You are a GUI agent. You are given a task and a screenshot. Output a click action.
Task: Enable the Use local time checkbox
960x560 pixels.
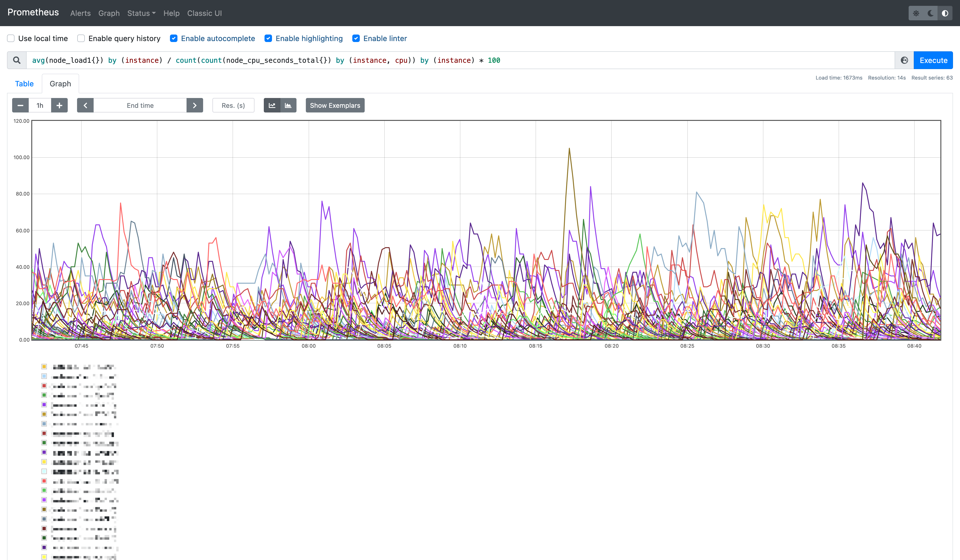[11, 38]
